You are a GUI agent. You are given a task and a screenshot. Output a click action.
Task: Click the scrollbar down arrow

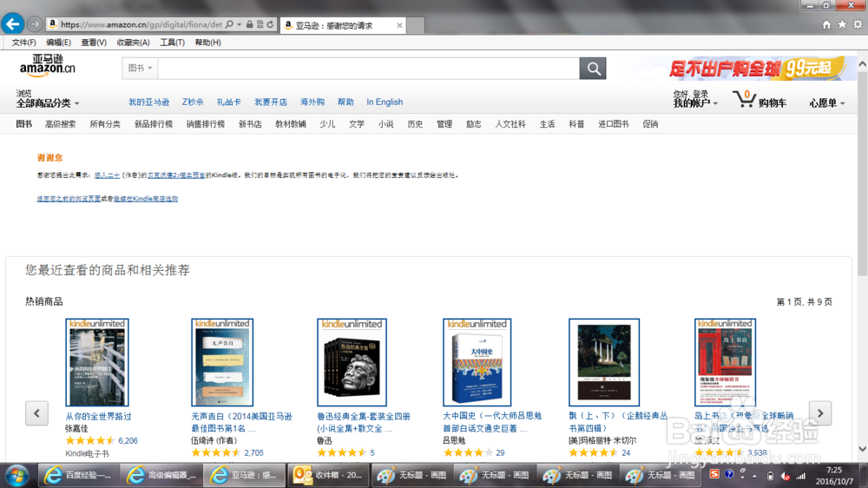[x=863, y=449]
